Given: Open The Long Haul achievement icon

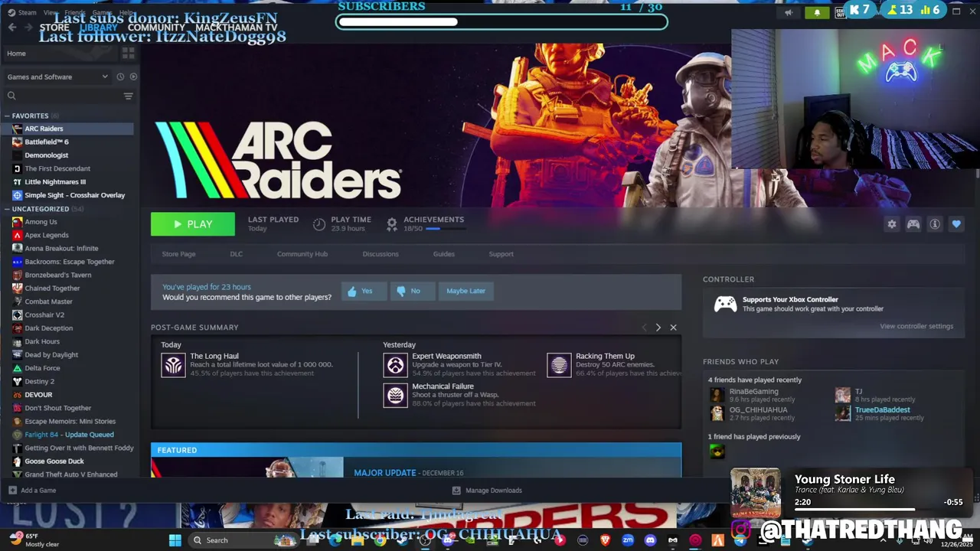Looking at the screenshot, I should (x=173, y=365).
